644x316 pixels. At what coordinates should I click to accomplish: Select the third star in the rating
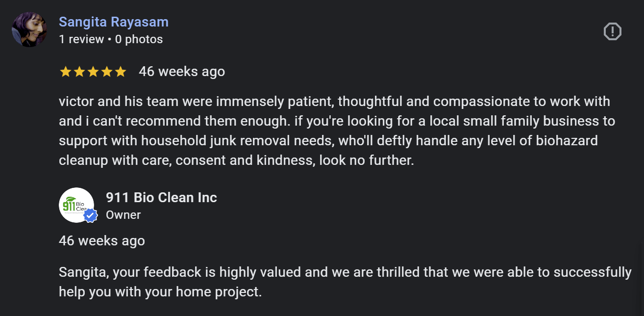pyautogui.click(x=93, y=71)
